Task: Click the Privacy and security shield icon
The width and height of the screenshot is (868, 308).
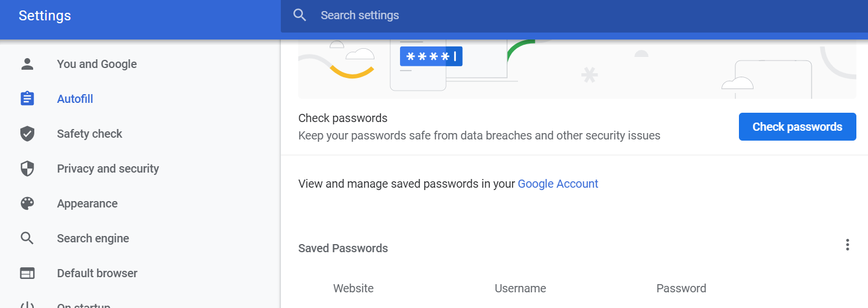Action: click(27, 169)
